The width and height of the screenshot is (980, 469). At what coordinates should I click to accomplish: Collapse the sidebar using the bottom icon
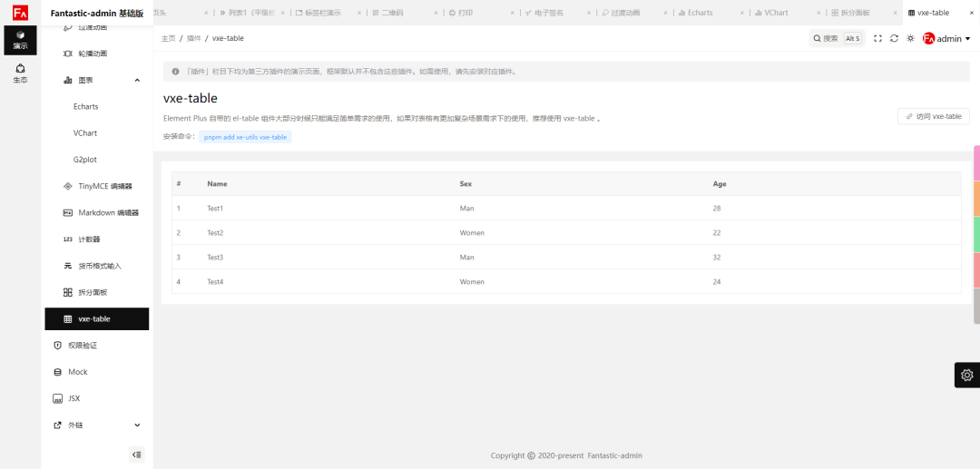pyautogui.click(x=137, y=454)
